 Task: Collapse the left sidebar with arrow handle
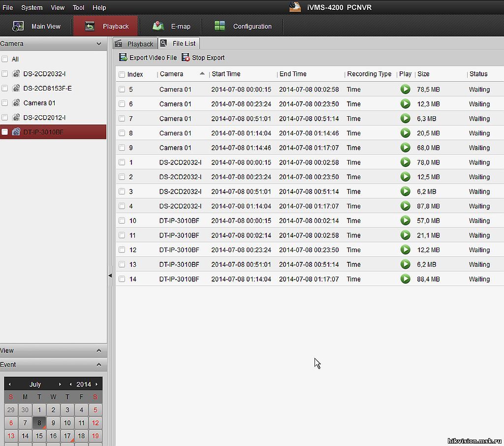[110, 276]
